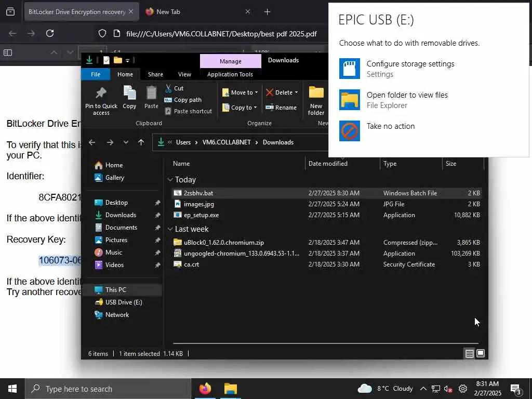The height and width of the screenshot is (399, 532).
Task: Open the Move to dropdown
Action: 240,92
